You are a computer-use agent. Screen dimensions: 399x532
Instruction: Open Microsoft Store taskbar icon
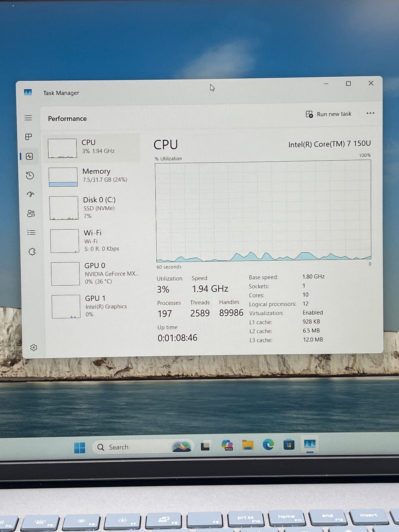tap(289, 444)
